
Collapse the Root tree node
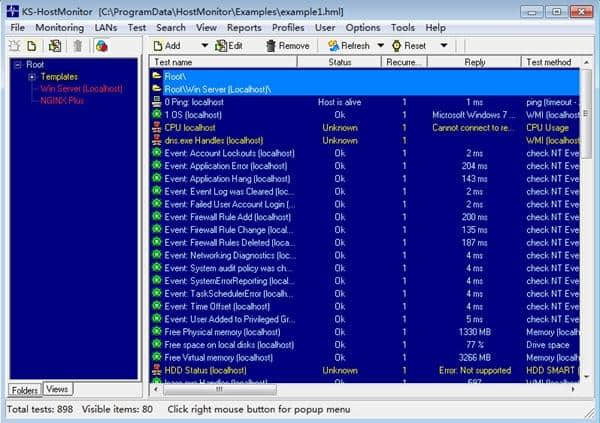pyautogui.click(x=16, y=65)
